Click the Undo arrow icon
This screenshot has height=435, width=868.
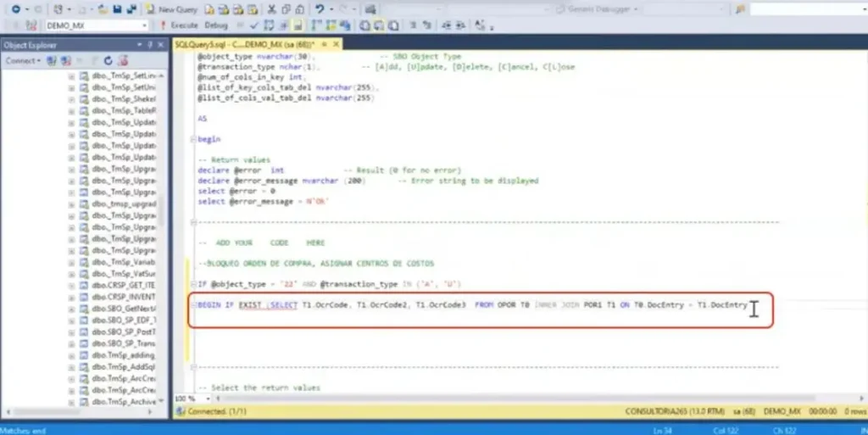[x=320, y=9]
